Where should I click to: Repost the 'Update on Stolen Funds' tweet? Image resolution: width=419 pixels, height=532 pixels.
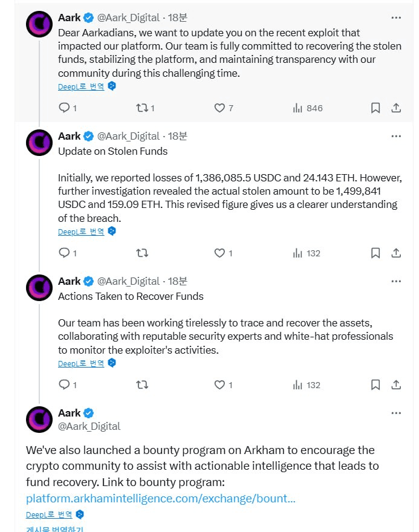[142, 253]
